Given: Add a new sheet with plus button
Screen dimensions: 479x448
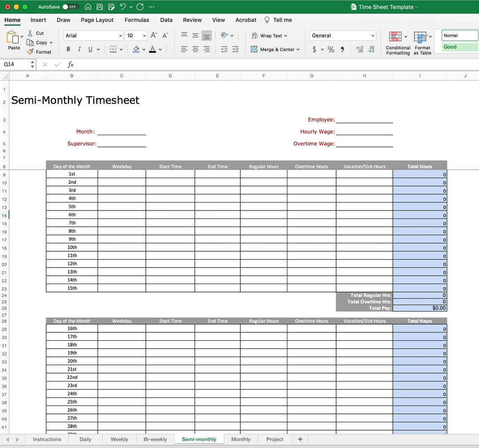Looking at the screenshot, I should (300, 439).
